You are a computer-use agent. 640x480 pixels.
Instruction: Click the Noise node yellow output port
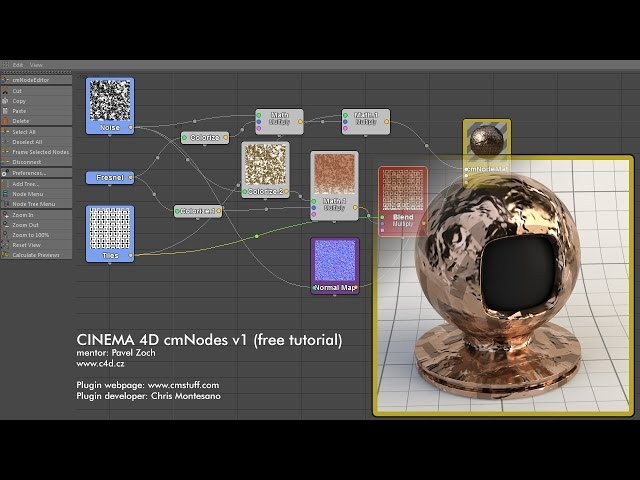click(131, 128)
